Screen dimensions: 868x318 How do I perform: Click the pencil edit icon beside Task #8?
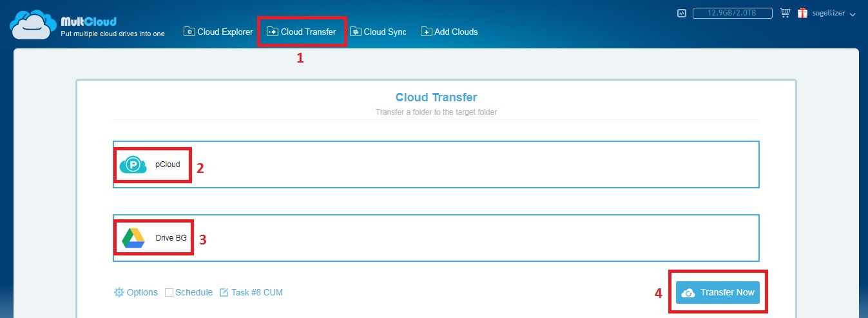pos(224,292)
